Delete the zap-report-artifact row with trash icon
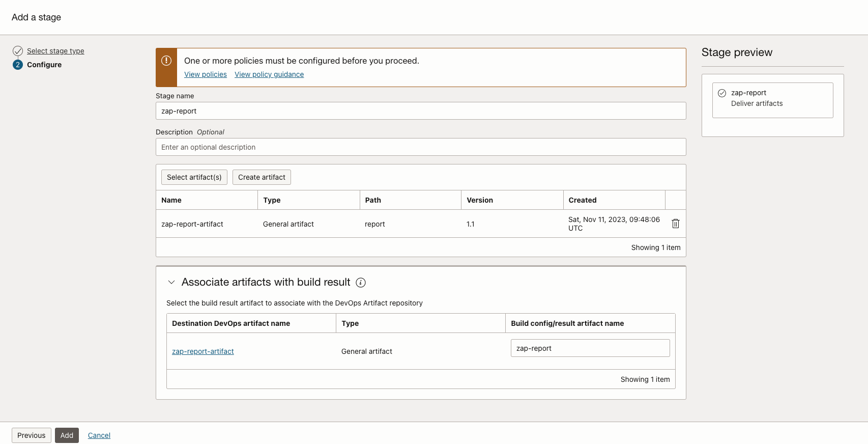This screenshot has height=444, width=868. click(676, 224)
